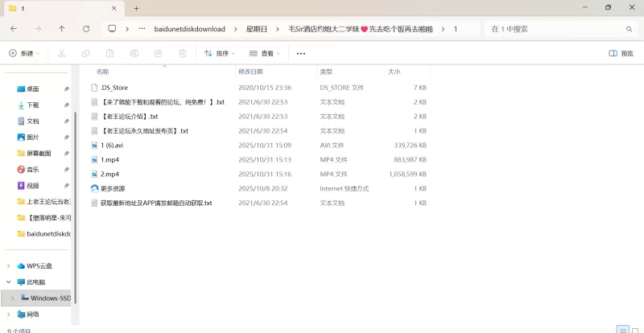Open the 排序 sort dropdown

(220, 53)
